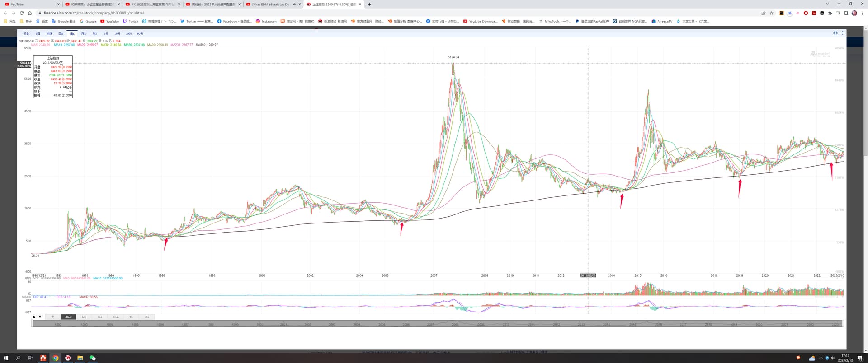
Task: Open Windows taskbar search
Action: pyautogui.click(x=19, y=358)
